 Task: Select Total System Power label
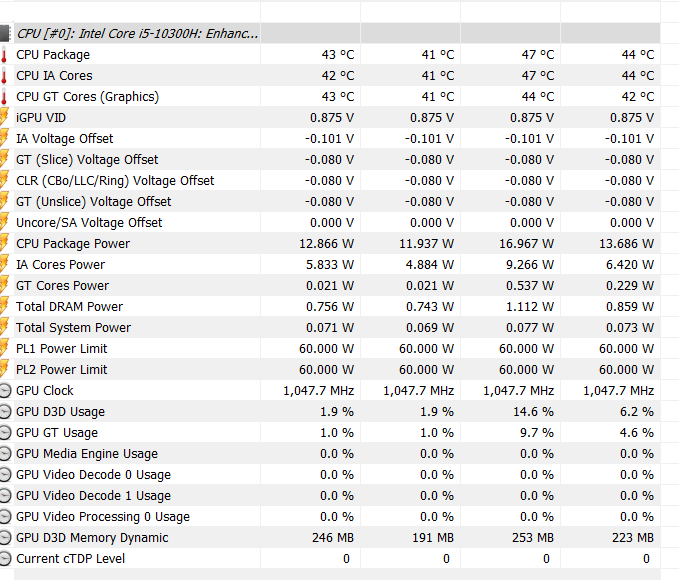click(73, 328)
